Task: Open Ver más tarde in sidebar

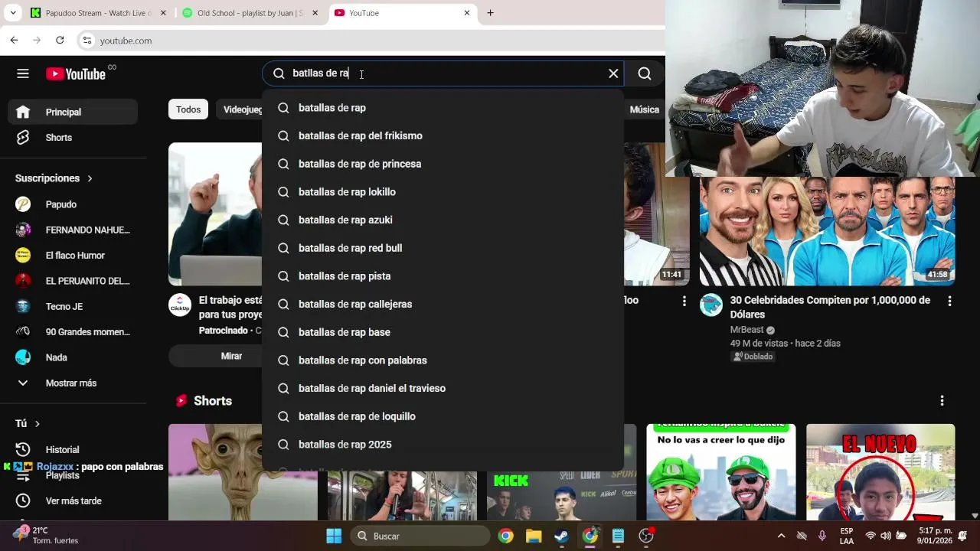Action: tap(73, 501)
